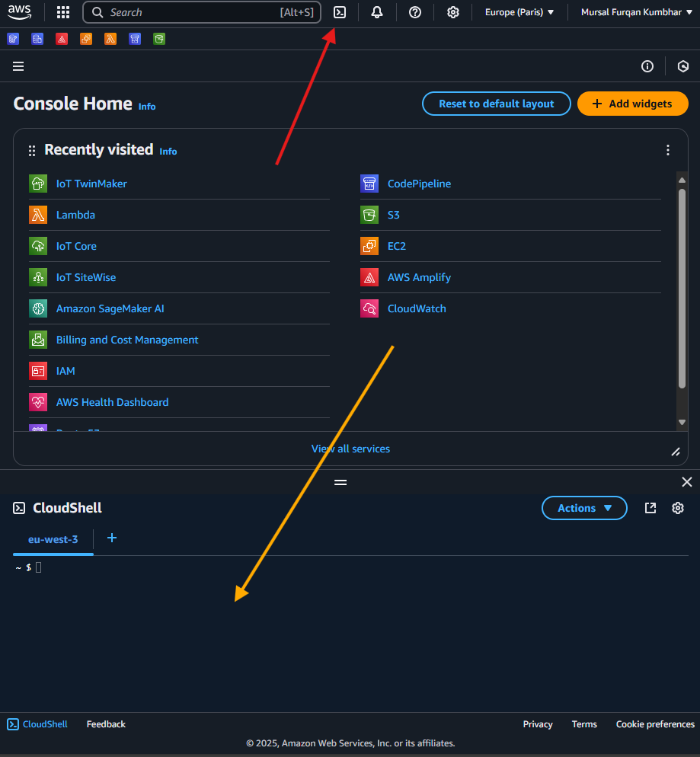This screenshot has width=700, height=757.
Task: Click the Lambda icon in Recently visited
Action: (38, 215)
